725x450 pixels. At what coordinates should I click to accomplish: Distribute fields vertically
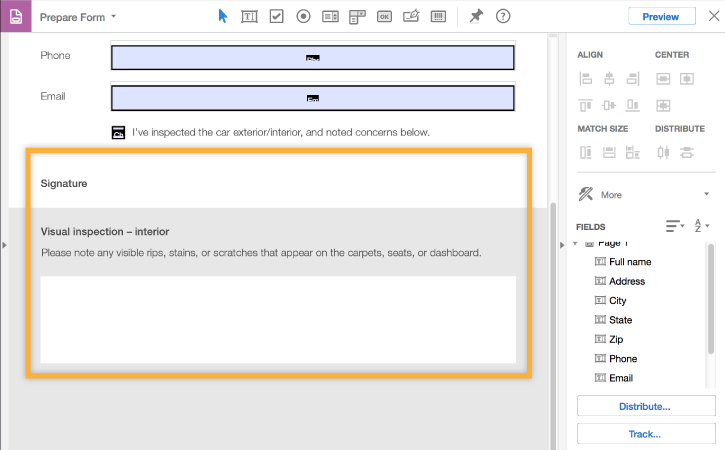(x=687, y=152)
